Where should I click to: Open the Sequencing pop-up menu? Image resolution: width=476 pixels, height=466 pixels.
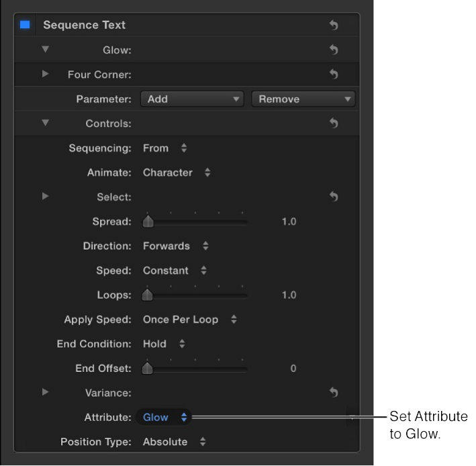164,148
